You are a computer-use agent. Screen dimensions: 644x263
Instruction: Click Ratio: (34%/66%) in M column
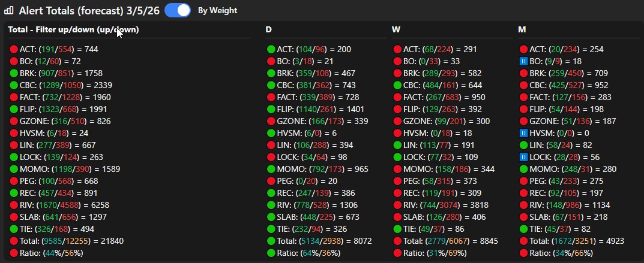tap(556, 253)
